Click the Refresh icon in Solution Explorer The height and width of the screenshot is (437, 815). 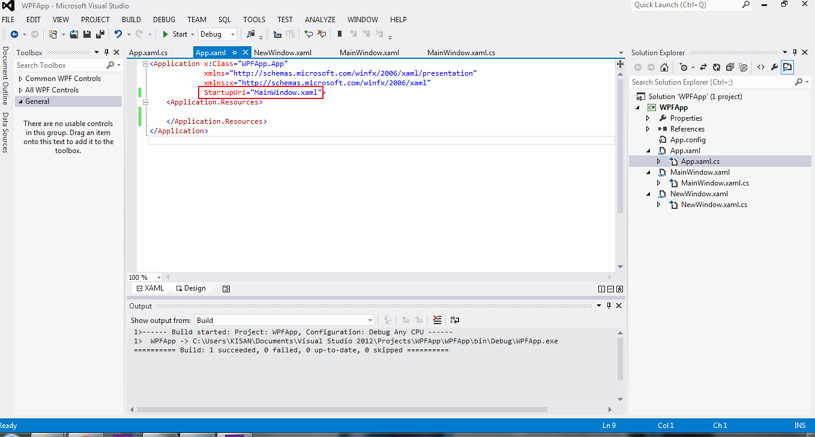[x=716, y=68]
